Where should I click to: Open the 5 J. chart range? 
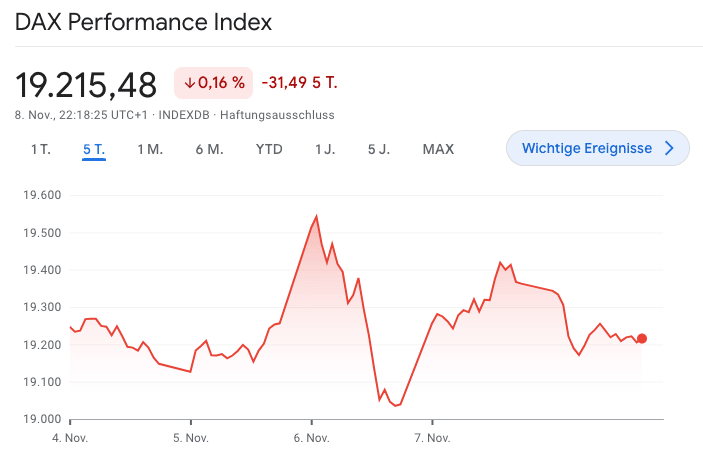click(x=379, y=149)
